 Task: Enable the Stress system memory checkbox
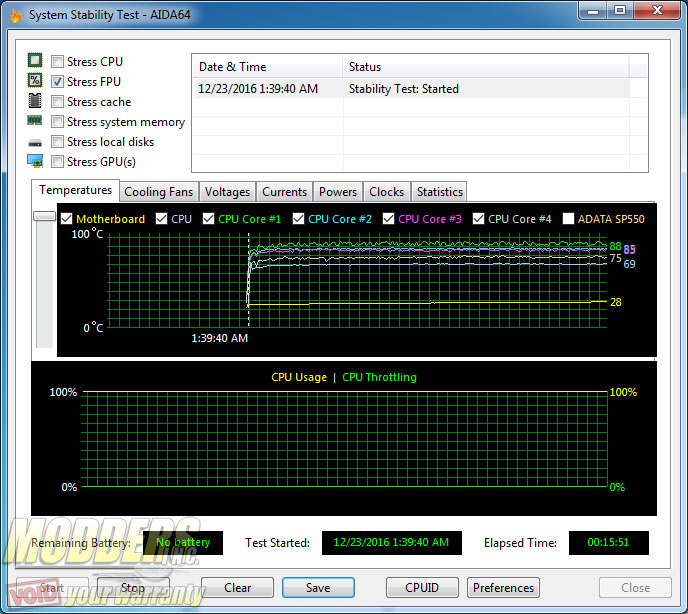click(57, 122)
